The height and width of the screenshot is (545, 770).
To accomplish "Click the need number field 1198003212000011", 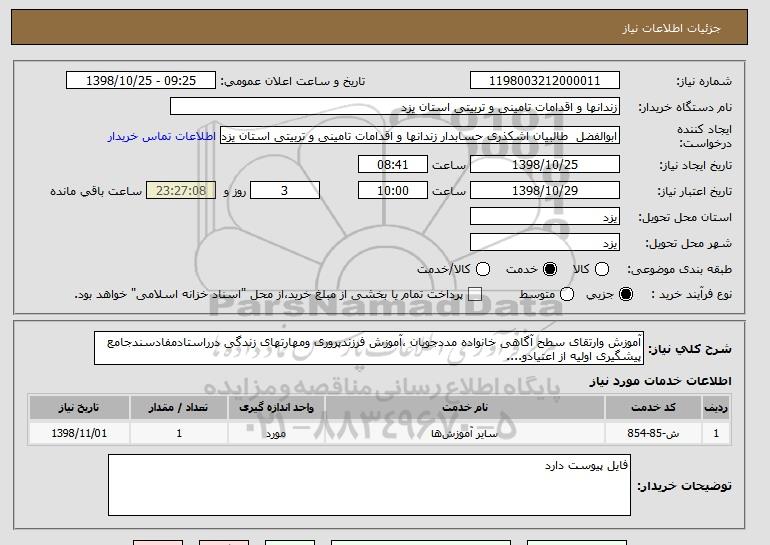I will 545,81.
